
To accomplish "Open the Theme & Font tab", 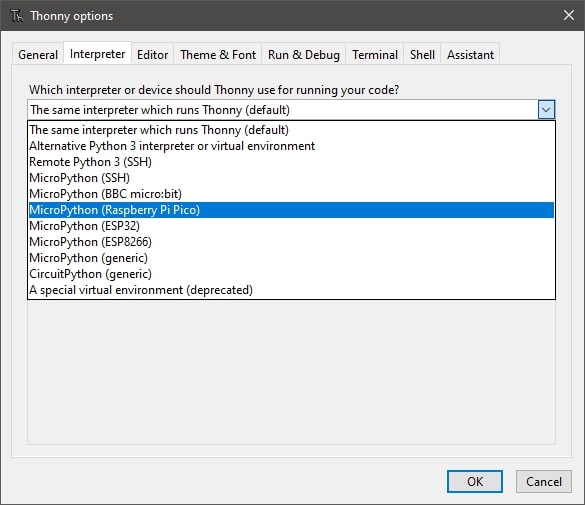I will pos(218,54).
